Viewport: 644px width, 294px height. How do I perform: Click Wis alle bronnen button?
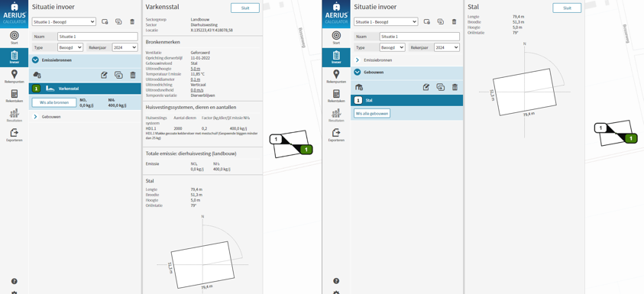pos(54,102)
